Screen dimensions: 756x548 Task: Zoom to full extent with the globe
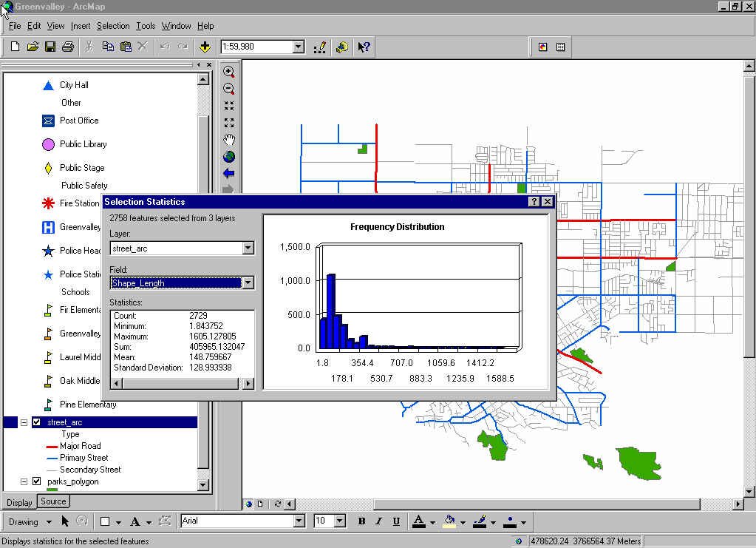coord(229,157)
